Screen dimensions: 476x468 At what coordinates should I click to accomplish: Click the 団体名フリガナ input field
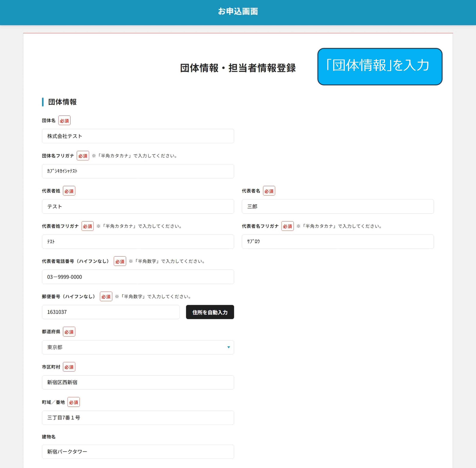[x=138, y=171]
